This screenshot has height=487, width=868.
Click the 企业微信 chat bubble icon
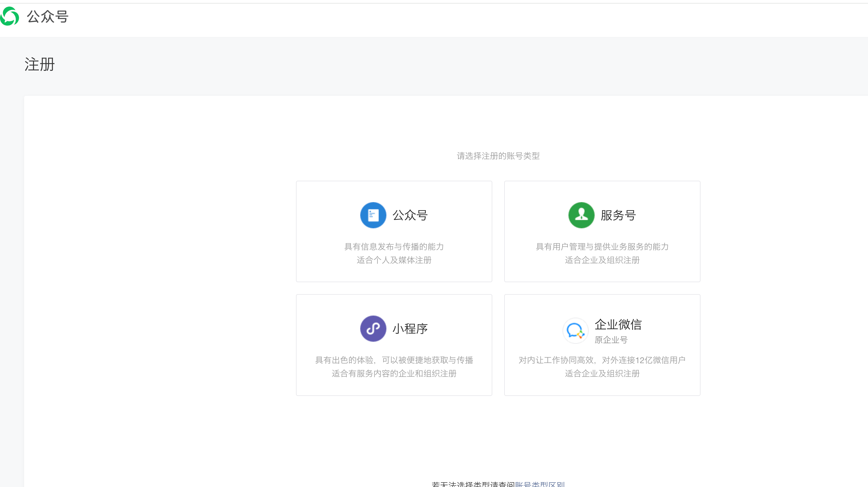tap(575, 330)
